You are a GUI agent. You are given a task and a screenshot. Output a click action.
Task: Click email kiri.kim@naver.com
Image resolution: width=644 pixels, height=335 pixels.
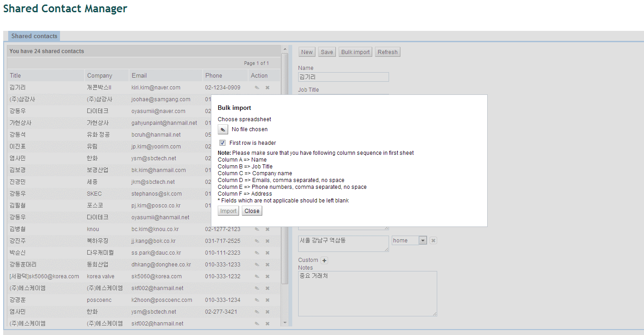(x=156, y=87)
